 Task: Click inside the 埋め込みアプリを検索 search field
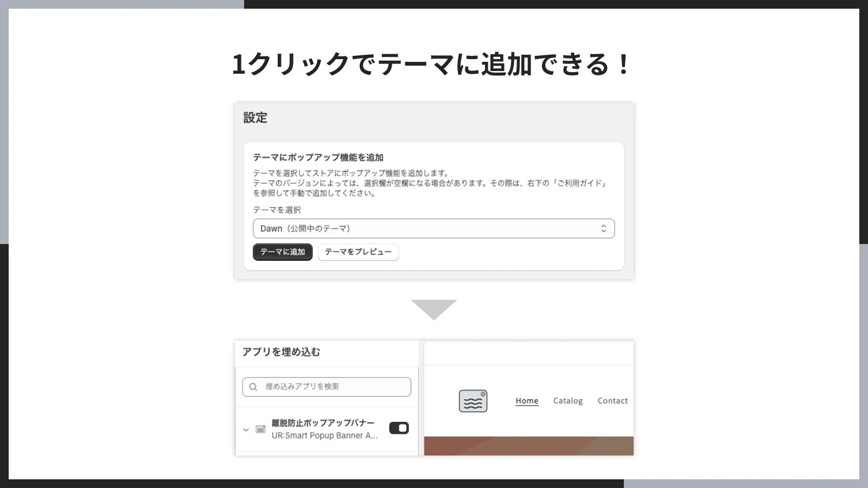[325, 387]
